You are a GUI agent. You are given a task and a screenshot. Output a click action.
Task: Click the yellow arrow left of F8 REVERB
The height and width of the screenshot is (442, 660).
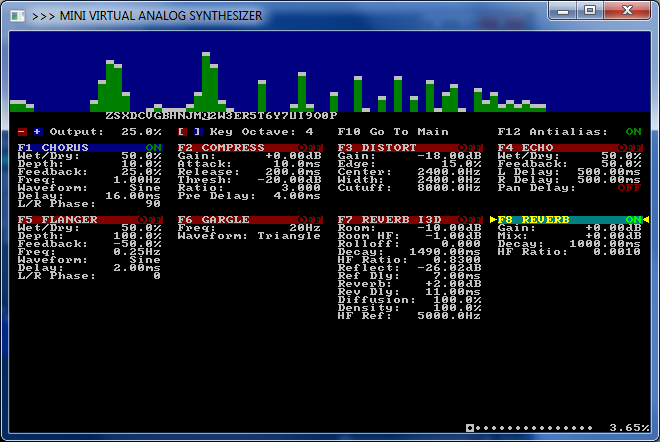click(493, 219)
